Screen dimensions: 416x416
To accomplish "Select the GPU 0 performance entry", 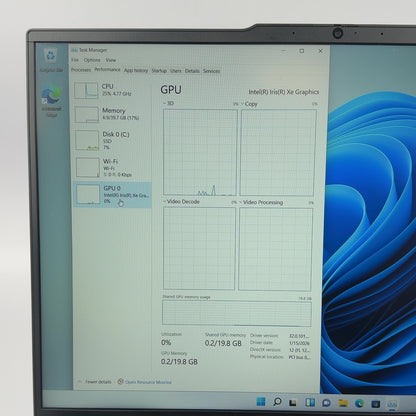I will click(112, 195).
